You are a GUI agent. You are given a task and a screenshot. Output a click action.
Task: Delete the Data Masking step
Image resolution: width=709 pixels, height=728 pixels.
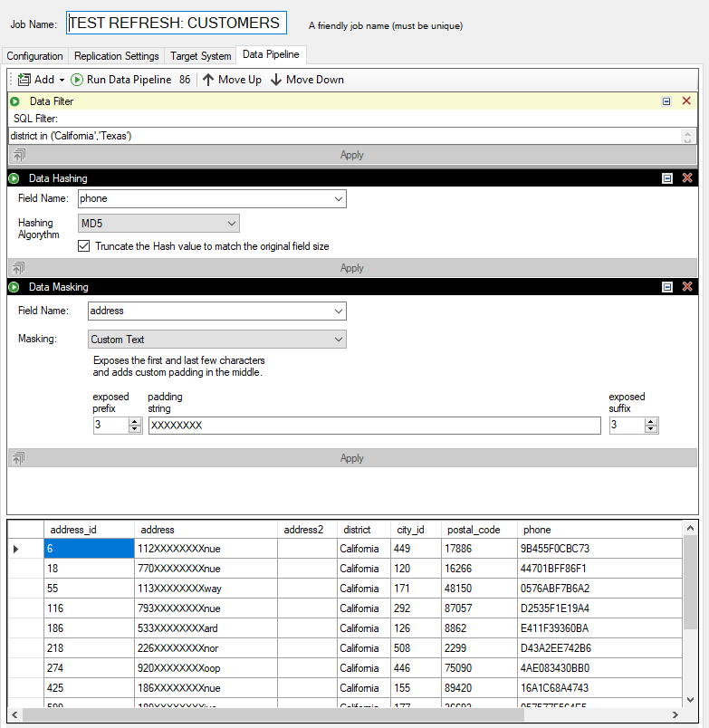(686, 287)
